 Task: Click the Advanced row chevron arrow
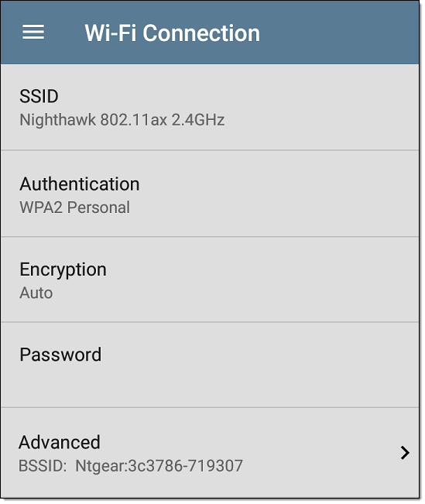point(405,453)
